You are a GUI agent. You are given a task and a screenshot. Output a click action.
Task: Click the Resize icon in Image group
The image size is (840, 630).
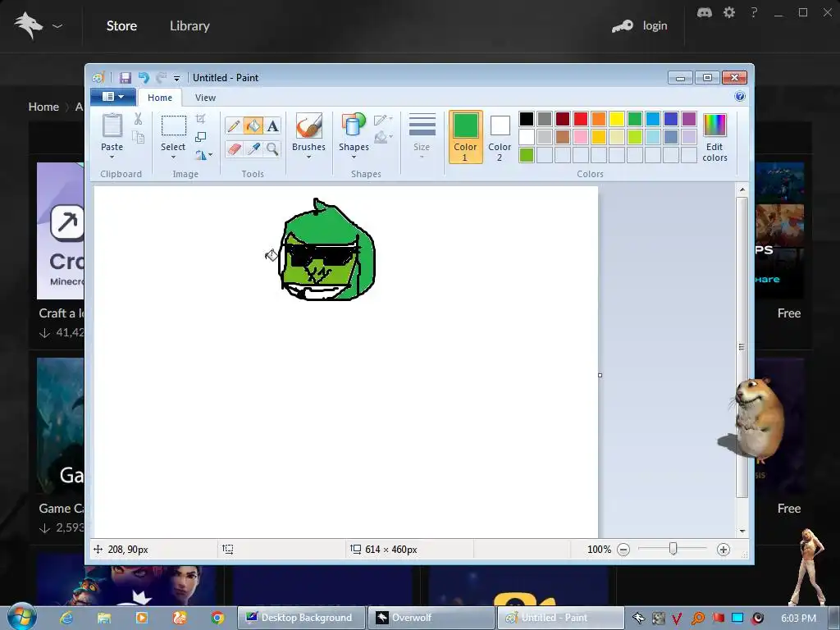200,137
